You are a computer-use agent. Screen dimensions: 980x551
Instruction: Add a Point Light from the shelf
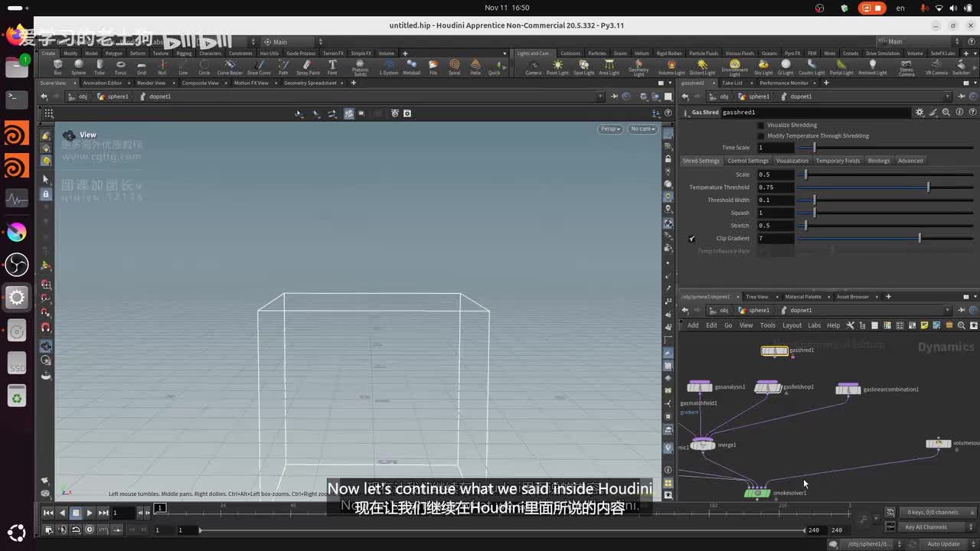[557, 67]
